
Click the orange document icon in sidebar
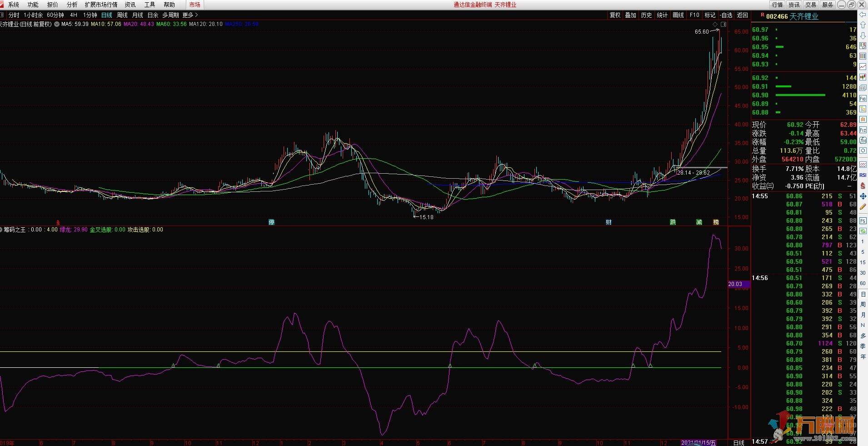[863, 119]
